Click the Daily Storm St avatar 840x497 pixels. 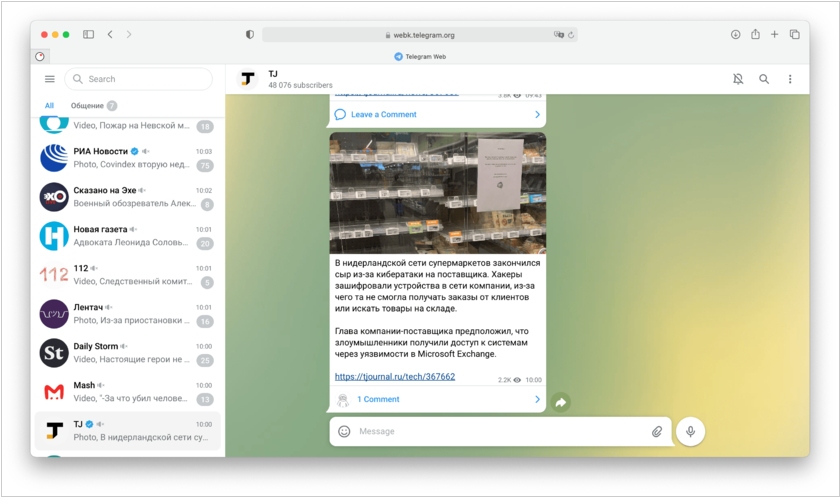[54, 353]
